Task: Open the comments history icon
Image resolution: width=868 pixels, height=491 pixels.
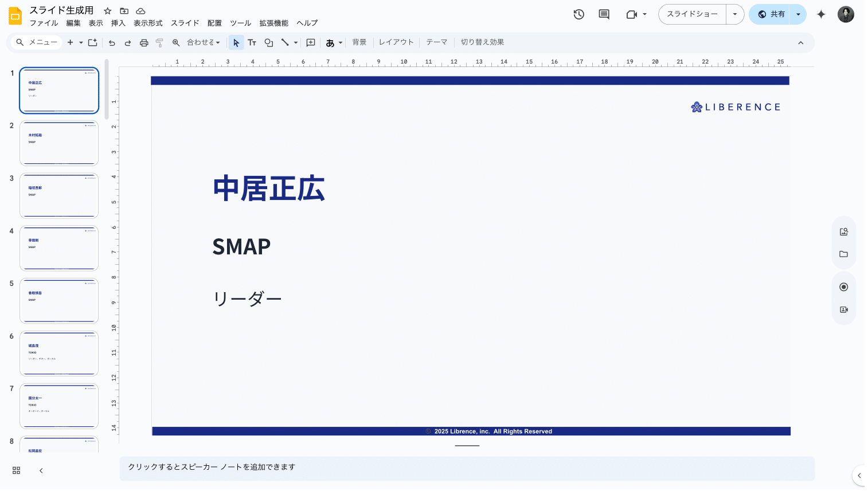Action: 604,14
